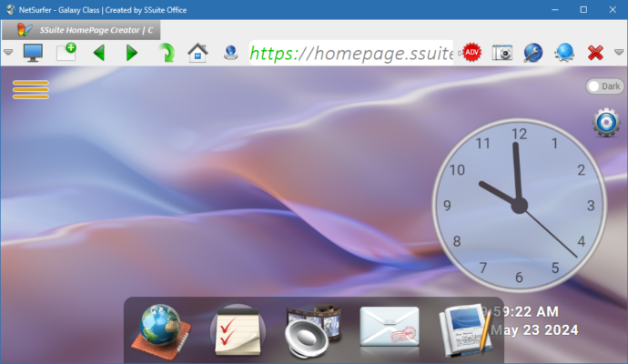Click the analog clock widget
Screen dimensions: 628x364
pos(519,206)
